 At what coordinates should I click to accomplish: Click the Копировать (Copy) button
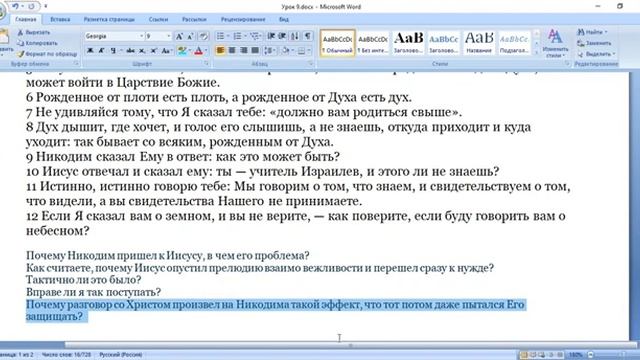click(38, 43)
